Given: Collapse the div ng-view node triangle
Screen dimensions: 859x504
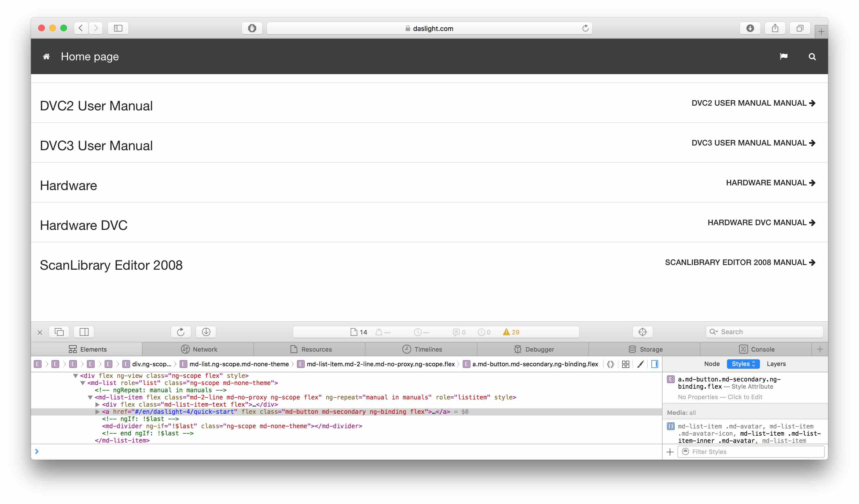Looking at the screenshot, I should 76,376.
